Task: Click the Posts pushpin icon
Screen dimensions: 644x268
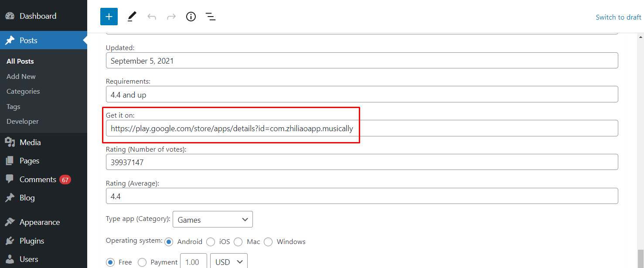Action: click(x=10, y=41)
